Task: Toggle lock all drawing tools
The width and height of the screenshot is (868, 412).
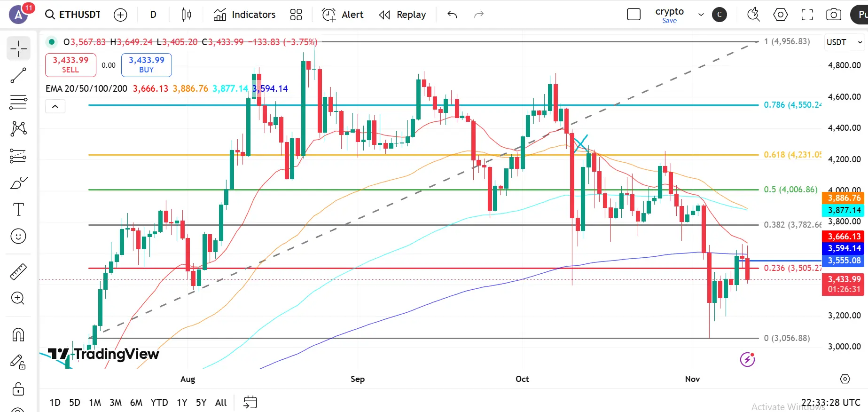Action: tap(18, 388)
